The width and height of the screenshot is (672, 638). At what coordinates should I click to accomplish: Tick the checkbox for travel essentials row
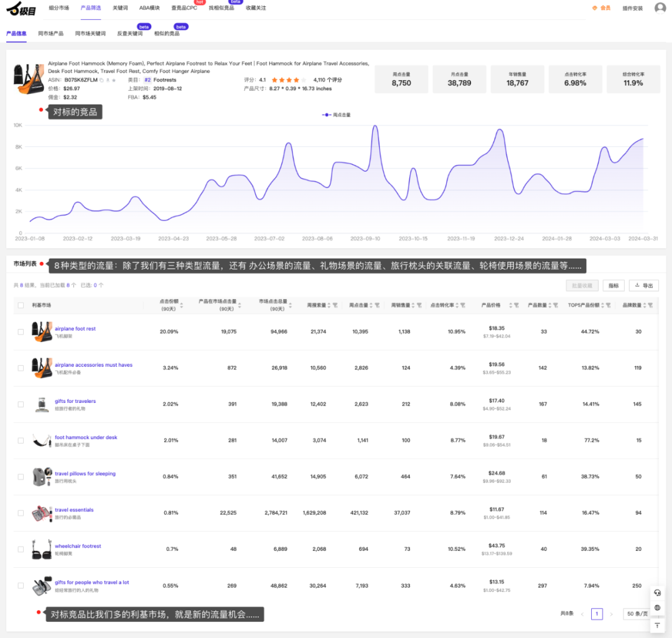pos(21,513)
